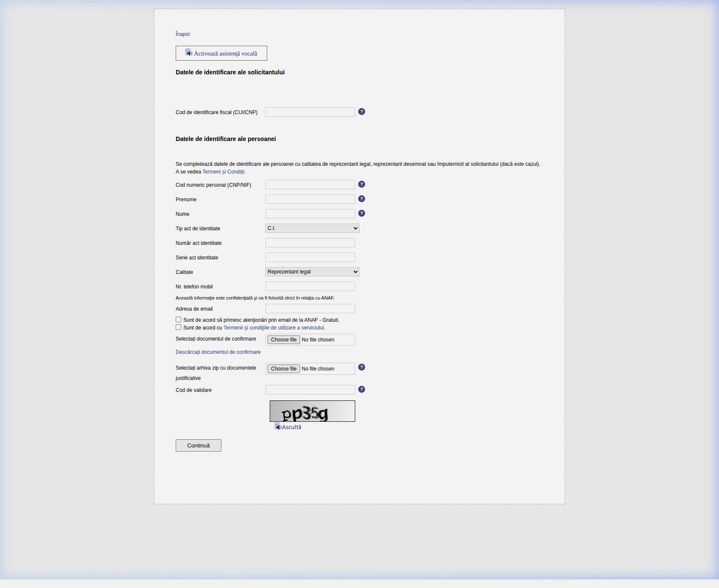Open help tooltip for Prenume field
The height and width of the screenshot is (588, 719).
tap(362, 199)
